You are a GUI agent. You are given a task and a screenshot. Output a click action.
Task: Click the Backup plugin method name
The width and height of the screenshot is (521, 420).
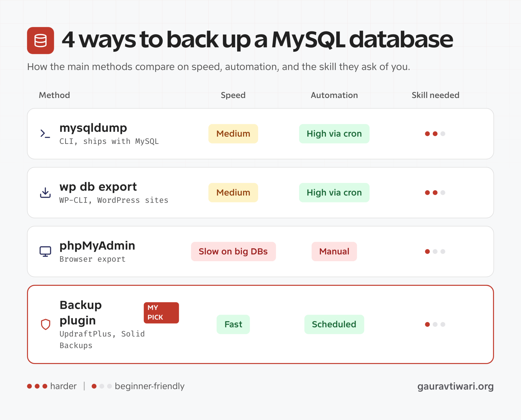[81, 313]
